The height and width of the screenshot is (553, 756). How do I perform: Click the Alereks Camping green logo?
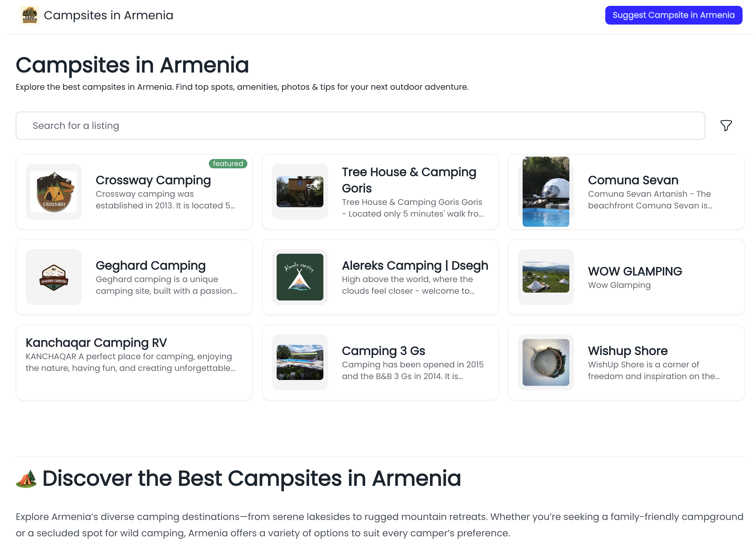tap(300, 277)
